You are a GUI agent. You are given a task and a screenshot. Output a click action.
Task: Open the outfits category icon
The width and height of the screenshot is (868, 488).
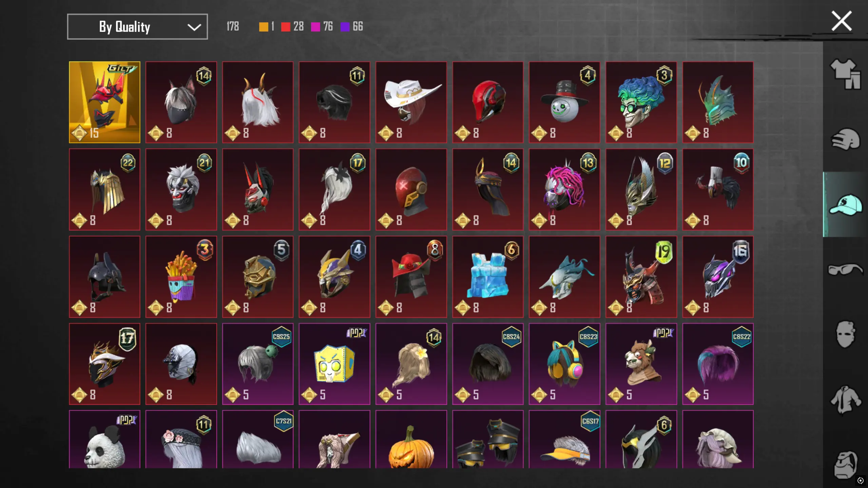tap(845, 74)
